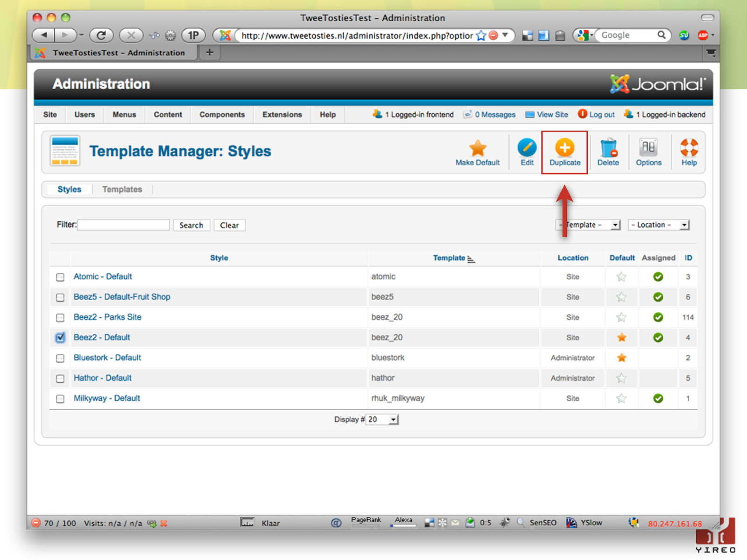Screen dimensions: 747x560
Task: Click the Delete trash icon
Action: tap(608, 147)
